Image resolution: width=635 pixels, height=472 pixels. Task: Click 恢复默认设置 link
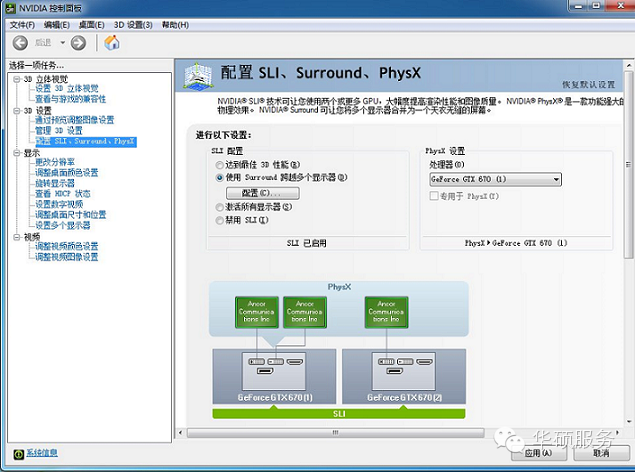[x=588, y=85]
